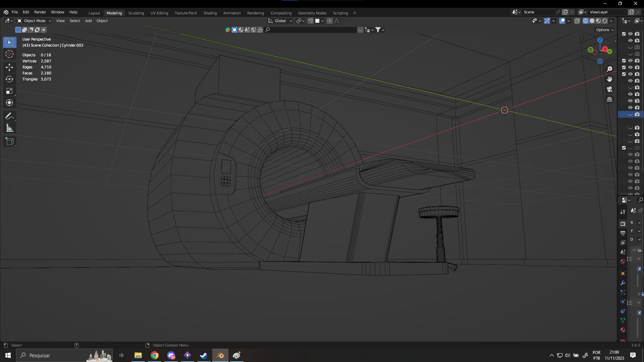Select the Annotate pencil tool
Screen dimensions: 644x362
tap(9, 116)
